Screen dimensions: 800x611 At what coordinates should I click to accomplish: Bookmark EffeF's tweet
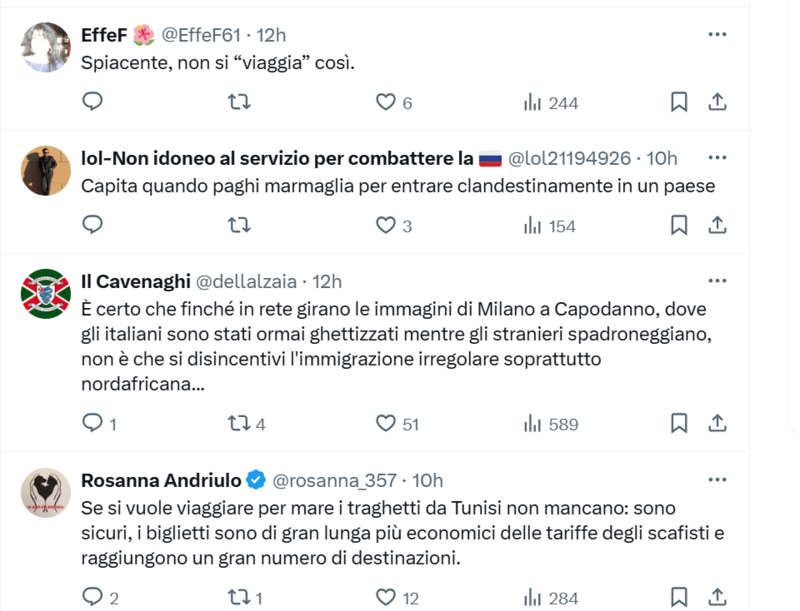click(678, 102)
